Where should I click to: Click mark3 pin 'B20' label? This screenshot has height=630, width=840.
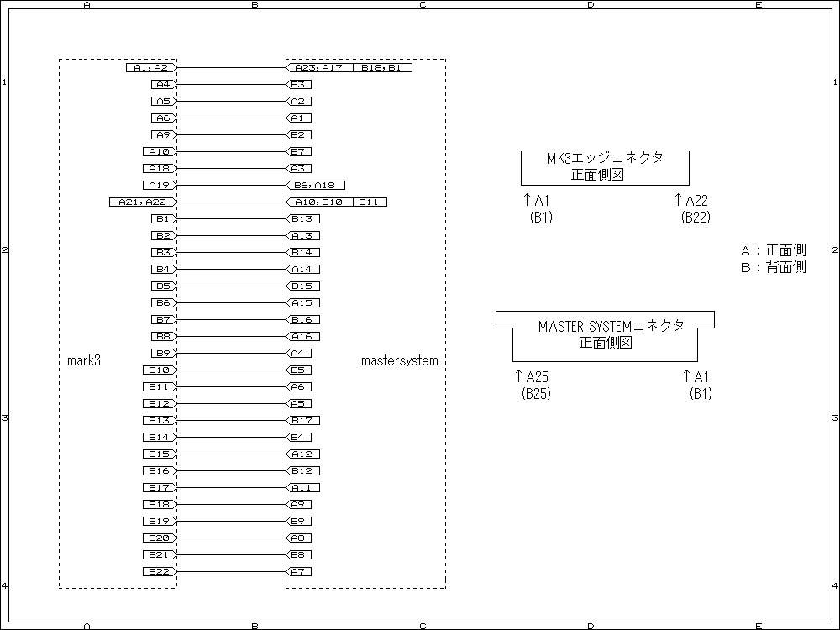point(159,538)
